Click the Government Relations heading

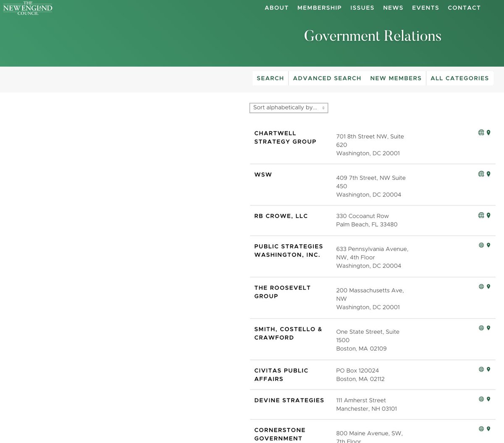click(373, 36)
